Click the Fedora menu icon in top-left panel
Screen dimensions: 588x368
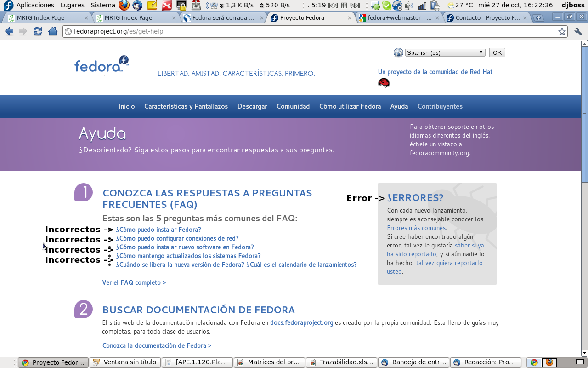pyautogui.click(x=8, y=6)
